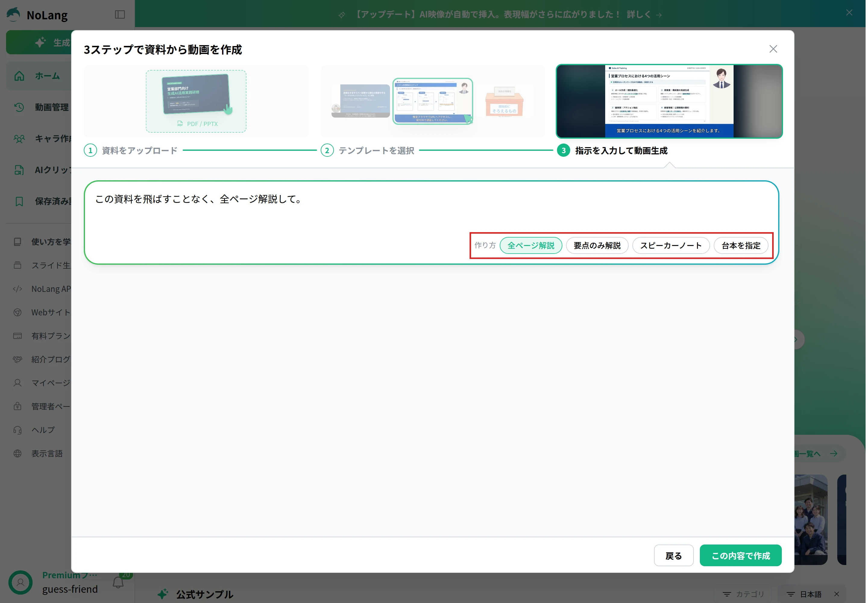Open カテゴリ filter dropdown
The height and width of the screenshot is (603, 868).
tap(743, 594)
